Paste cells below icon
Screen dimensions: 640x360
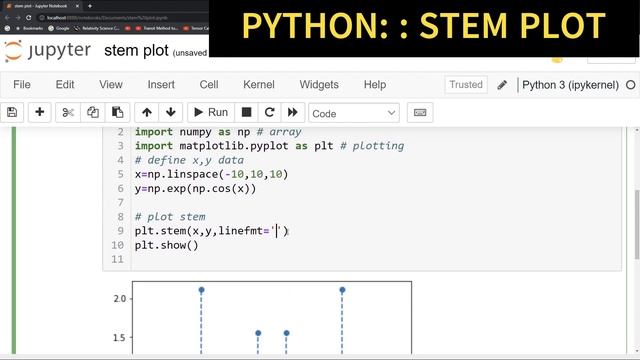click(x=118, y=112)
